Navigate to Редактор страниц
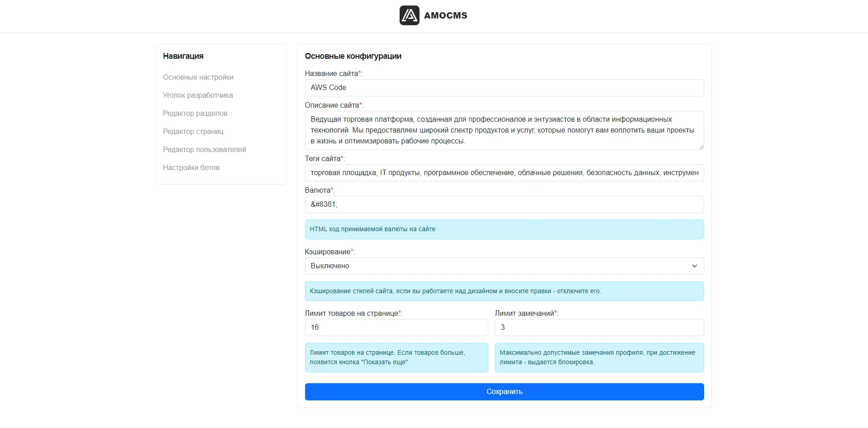Screen dimensions: 868x428 [x=193, y=132]
